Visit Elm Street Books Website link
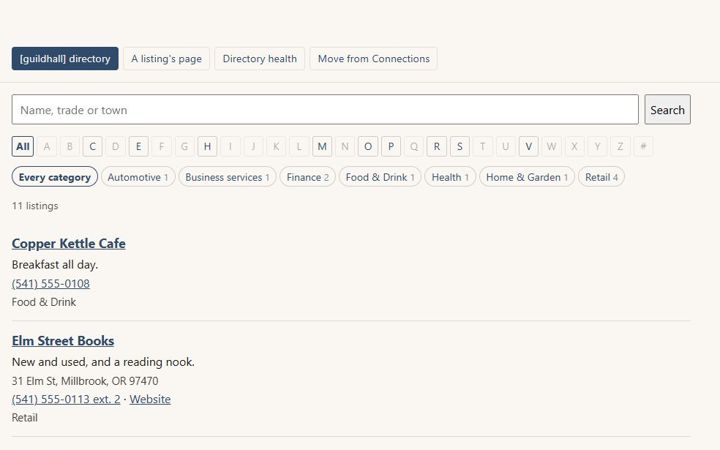Image resolution: width=720 pixels, height=450 pixels. point(150,399)
